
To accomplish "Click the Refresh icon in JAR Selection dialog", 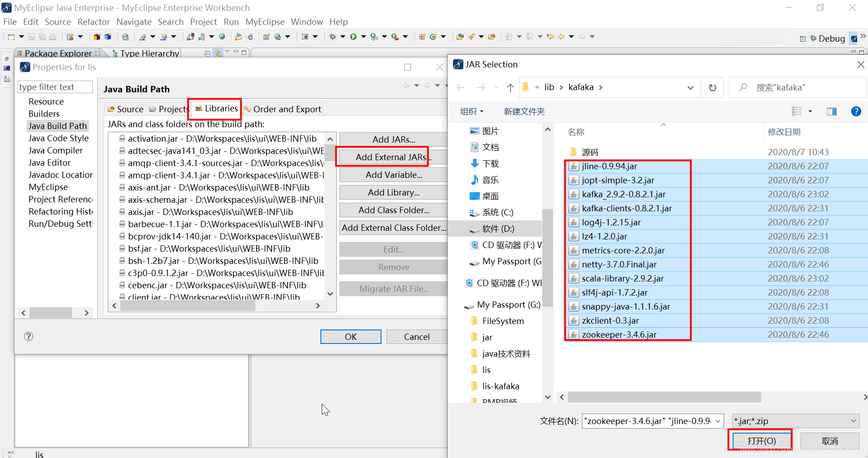I will (x=712, y=87).
